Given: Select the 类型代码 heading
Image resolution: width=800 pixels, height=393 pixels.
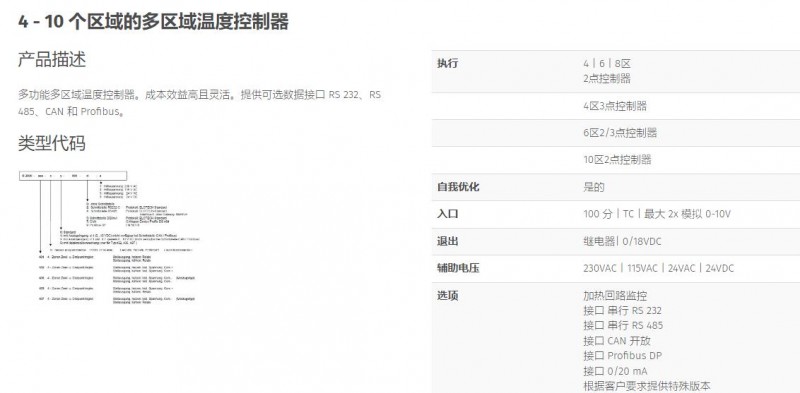Looking at the screenshot, I should 52,143.
